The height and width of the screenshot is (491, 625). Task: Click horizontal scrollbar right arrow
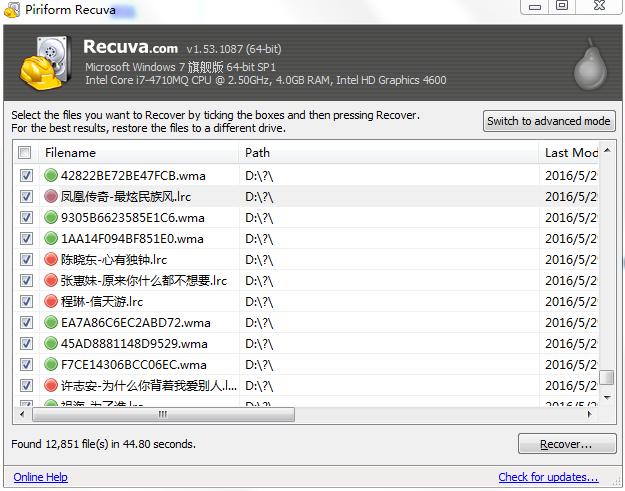pyautogui.click(x=589, y=414)
